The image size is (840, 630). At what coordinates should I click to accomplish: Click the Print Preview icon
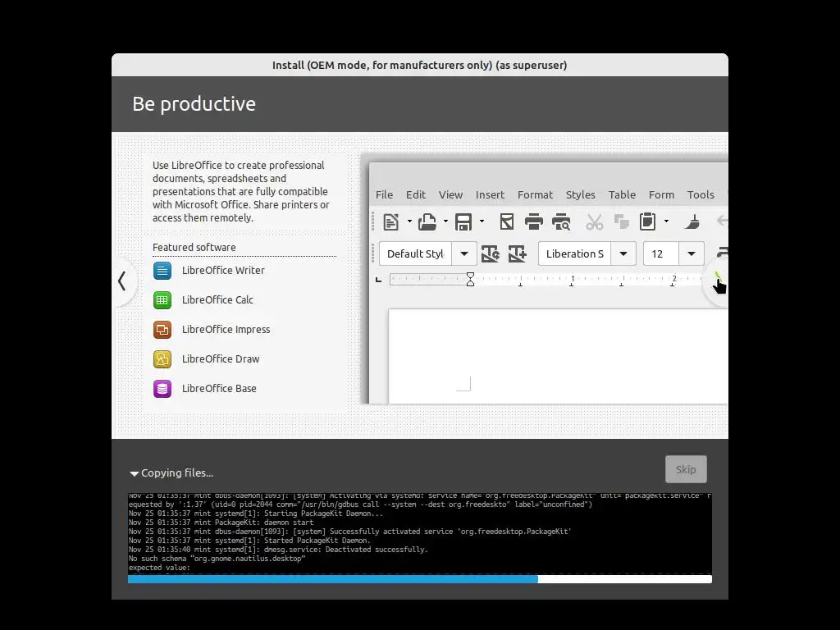tap(561, 221)
